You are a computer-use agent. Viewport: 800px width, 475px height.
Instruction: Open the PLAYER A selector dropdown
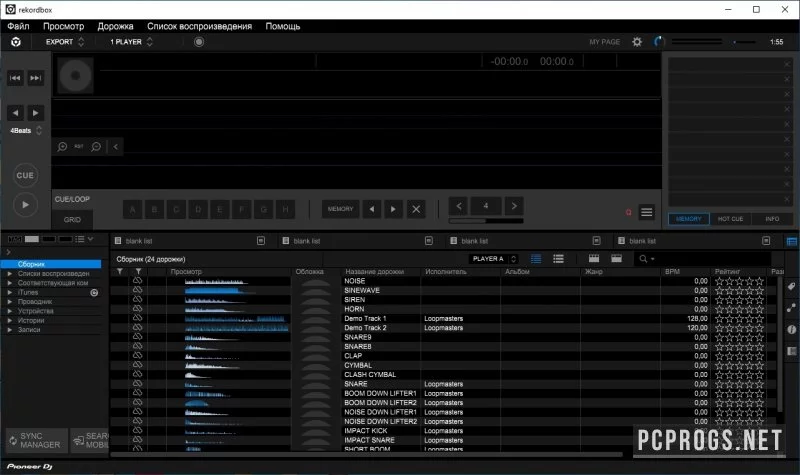[x=494, y=259]
